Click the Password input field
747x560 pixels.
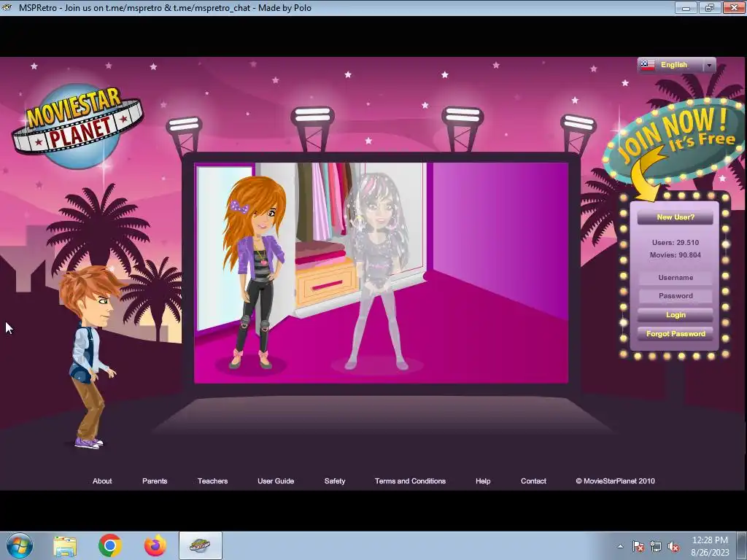675,296
